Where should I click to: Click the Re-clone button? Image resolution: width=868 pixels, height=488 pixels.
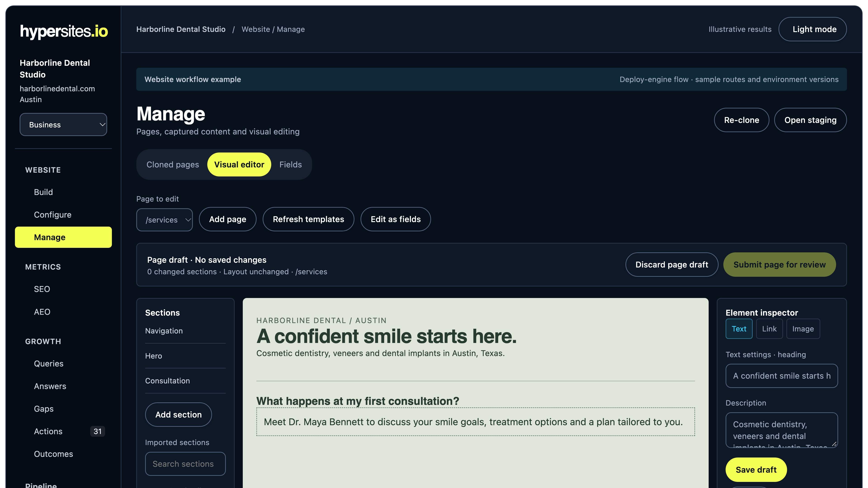click(x=742, y=120)
